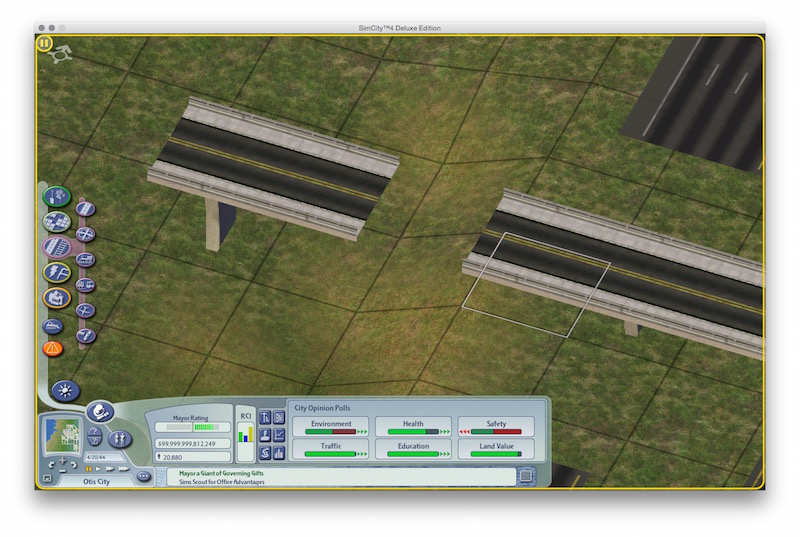The image size is (800, 537).
Task: Click the Mayor Rating meter
Action: [192, 427]
